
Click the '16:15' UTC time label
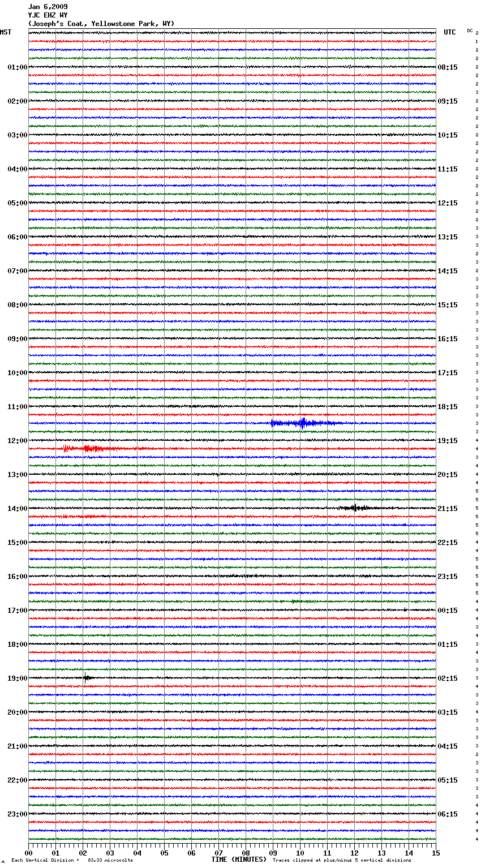coord(448,339)
